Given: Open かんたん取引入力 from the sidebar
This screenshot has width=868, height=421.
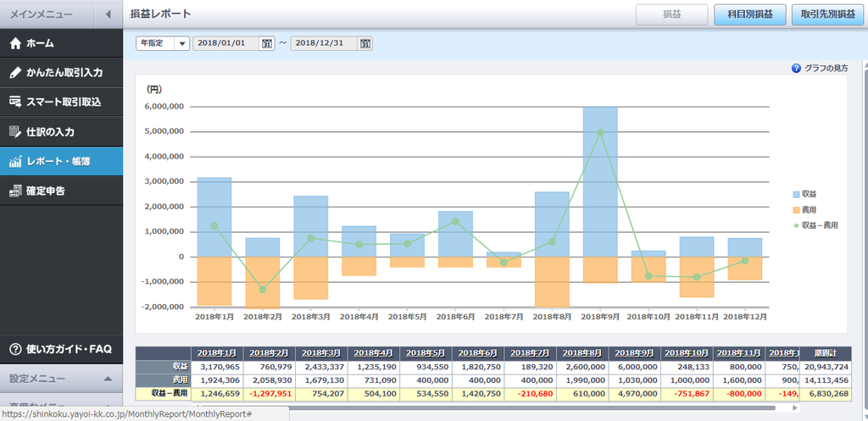Looking at the screenshot, I should [x=61, y=73].
